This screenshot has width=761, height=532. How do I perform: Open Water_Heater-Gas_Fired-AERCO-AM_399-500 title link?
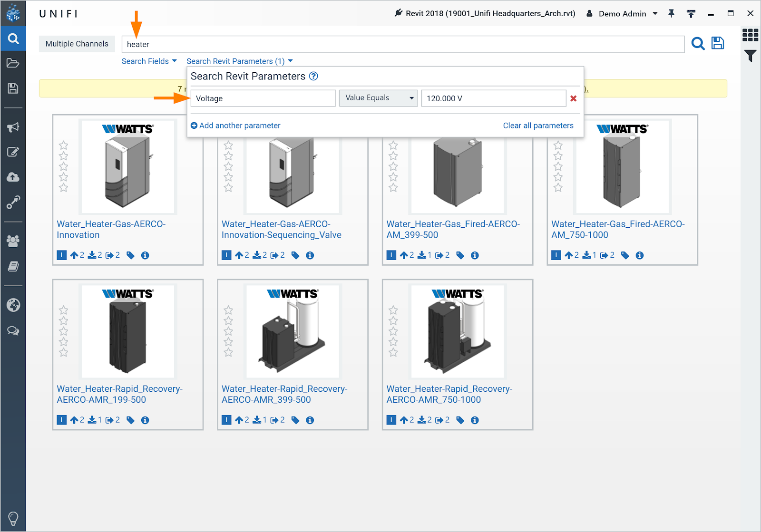[x=453, y=229]
